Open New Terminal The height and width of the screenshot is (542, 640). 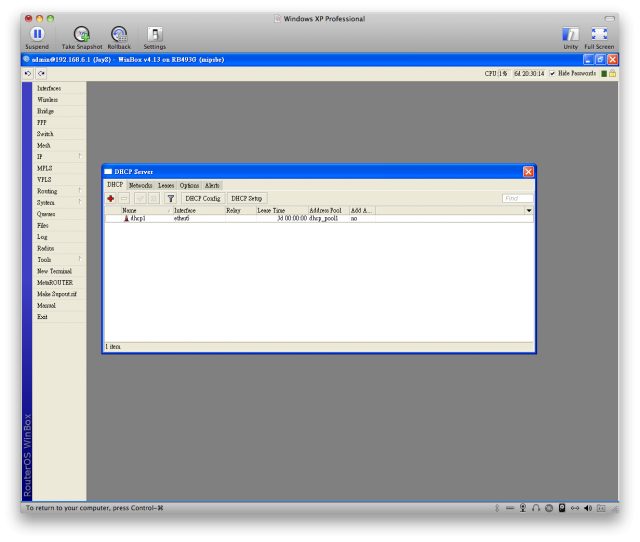click(x=59, y=271)
